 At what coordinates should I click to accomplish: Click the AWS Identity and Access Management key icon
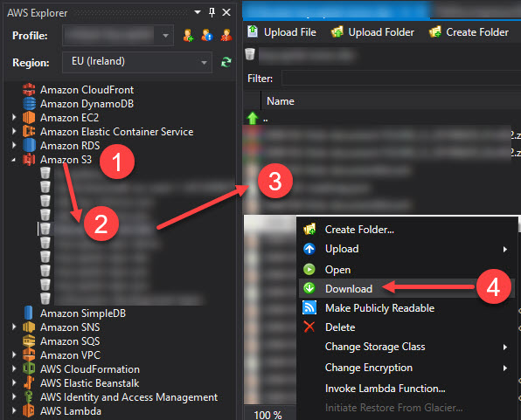29,397
